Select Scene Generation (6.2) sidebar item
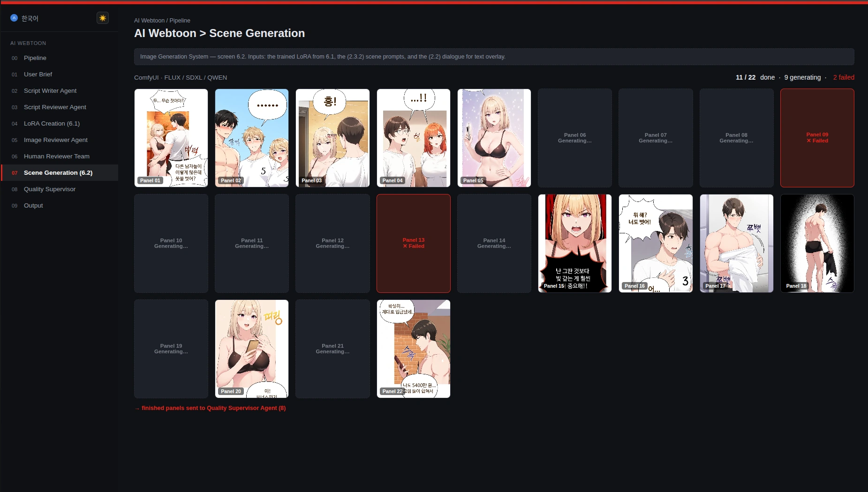Viewport: 868px width, 492px height. coord(60,173)
